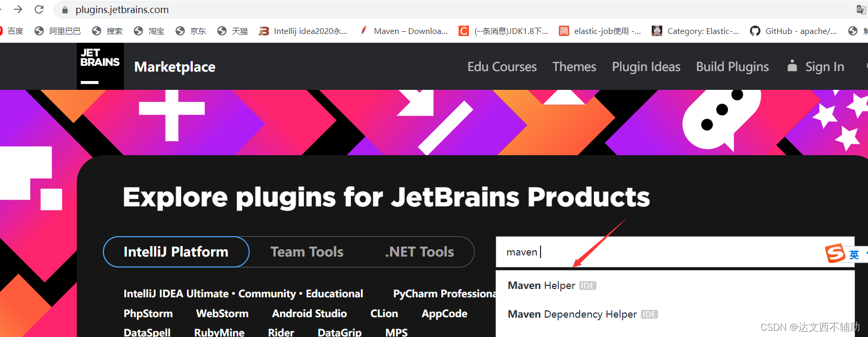This screenshot has width=868, height=337.
Task: Click the Sign In user icon
Action: 792,66
